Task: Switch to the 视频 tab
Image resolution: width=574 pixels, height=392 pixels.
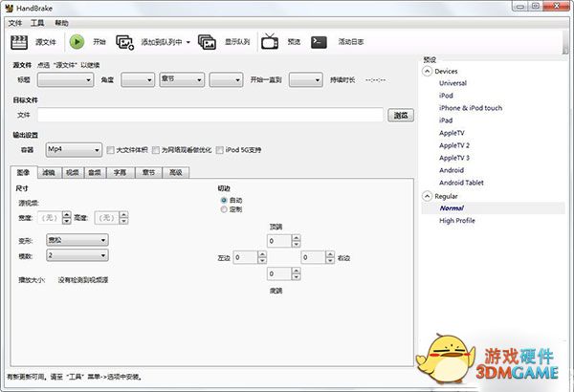Action: point(73,172)
